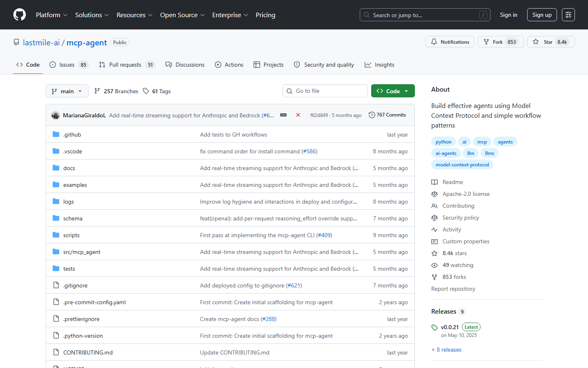Screen dimensions: 588x368
Task: Click the Notifications button
Action: point(450,42)
